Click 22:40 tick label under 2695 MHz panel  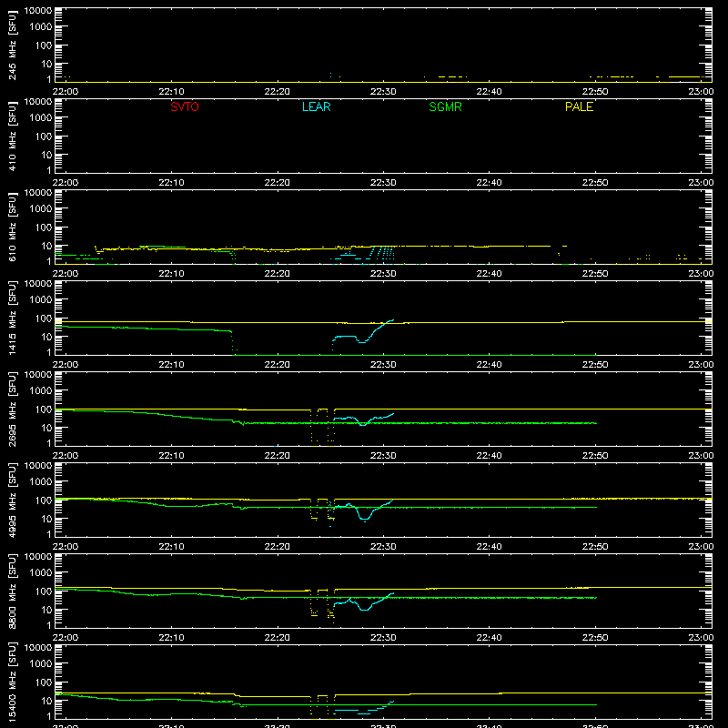coord(489,456)
